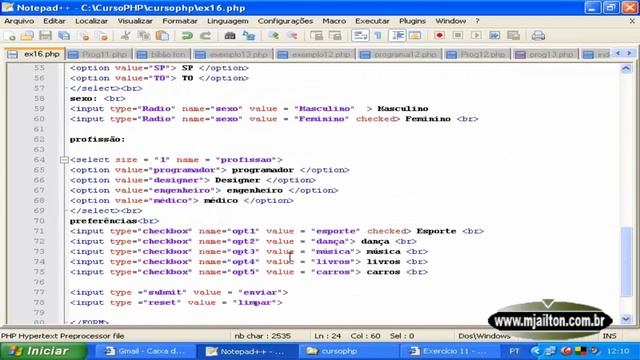Switch to the Prog12.php tab
Viewport: 640px width, 360px height.
pos(477,54)
